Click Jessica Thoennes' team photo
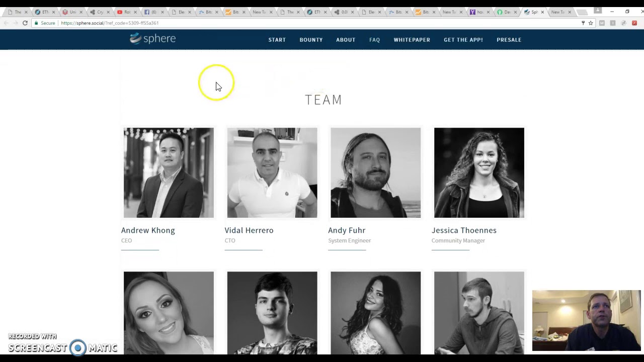The height and width of the screenshot is (362, 644). point(479,172)
